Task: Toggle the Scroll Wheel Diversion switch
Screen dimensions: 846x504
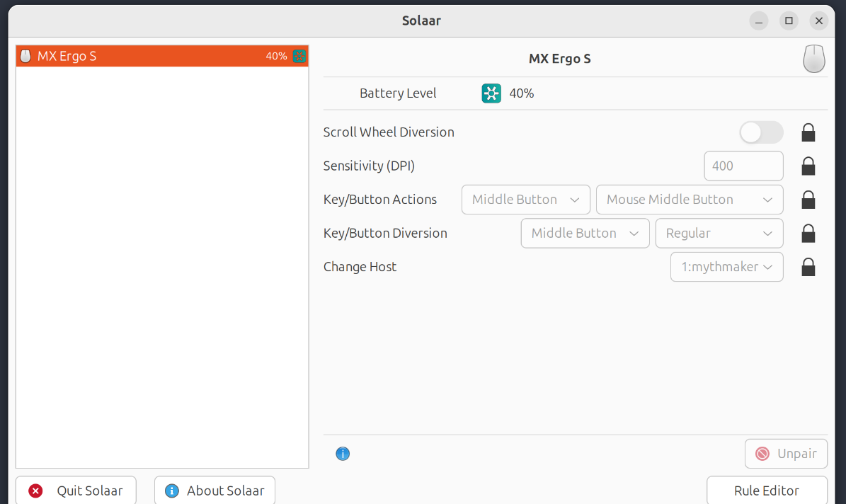Action: point(761,132)
